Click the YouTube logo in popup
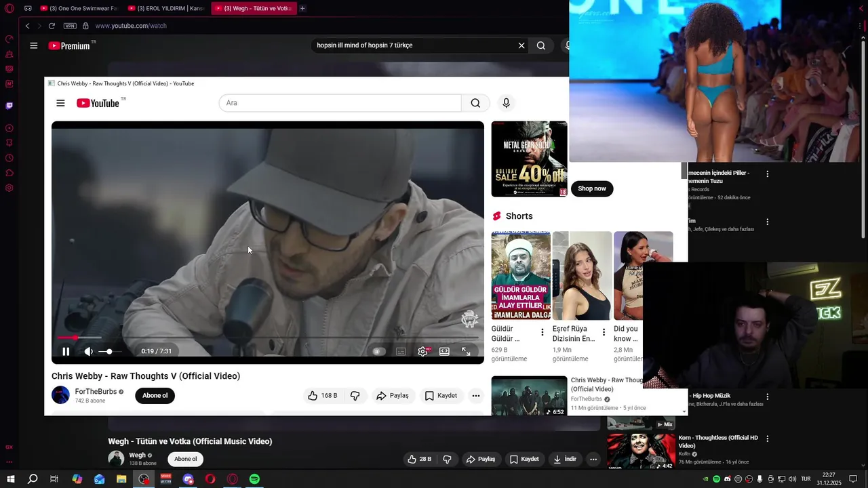This screenshot has height=488, width=868. click(x=98, y=103)
